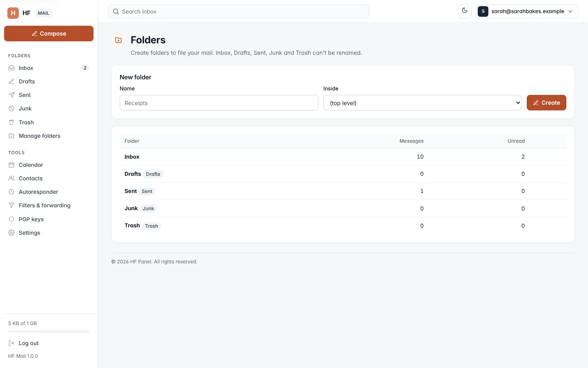Screen dimensions: 588x368
Task: Click the Calendar icon under Tools
Action: pos(11,165)
